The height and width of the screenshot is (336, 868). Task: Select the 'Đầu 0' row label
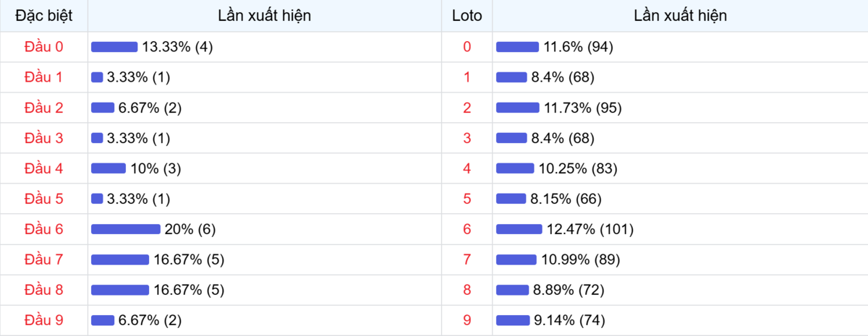(x=43, y=47)
